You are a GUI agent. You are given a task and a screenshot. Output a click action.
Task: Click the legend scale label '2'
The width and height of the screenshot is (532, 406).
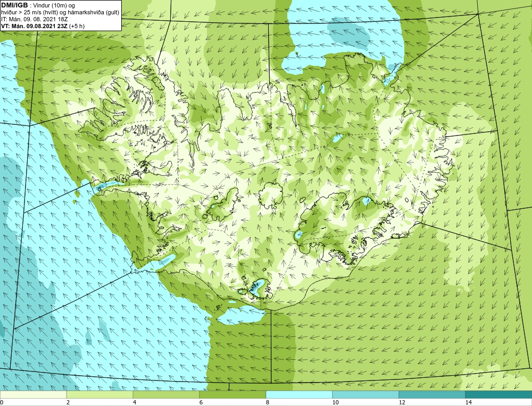pyautogui.click(x=68, y=402)
